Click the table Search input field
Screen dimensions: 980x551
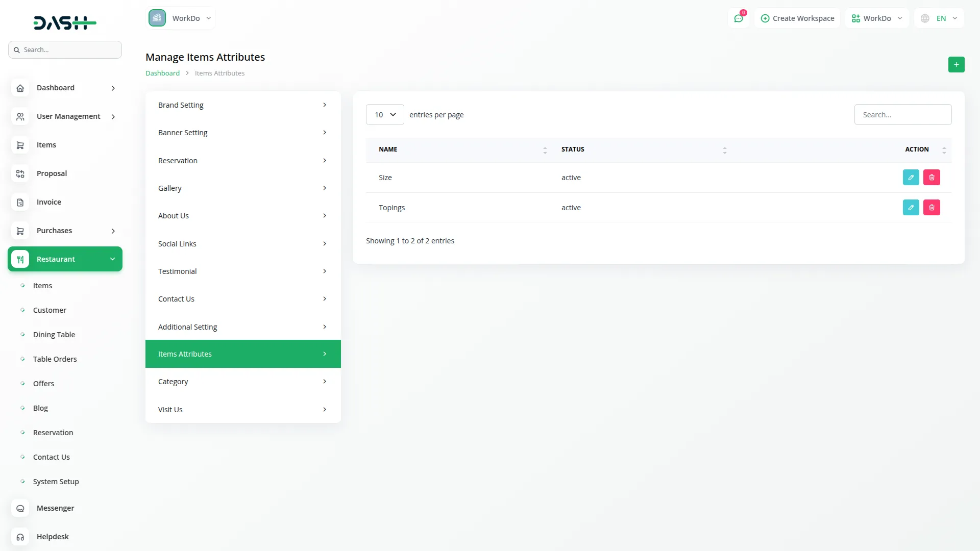point(902,114)
